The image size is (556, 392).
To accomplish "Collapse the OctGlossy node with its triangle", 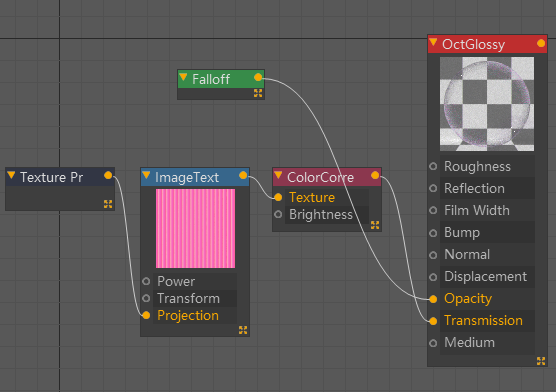I will (433, 43).
